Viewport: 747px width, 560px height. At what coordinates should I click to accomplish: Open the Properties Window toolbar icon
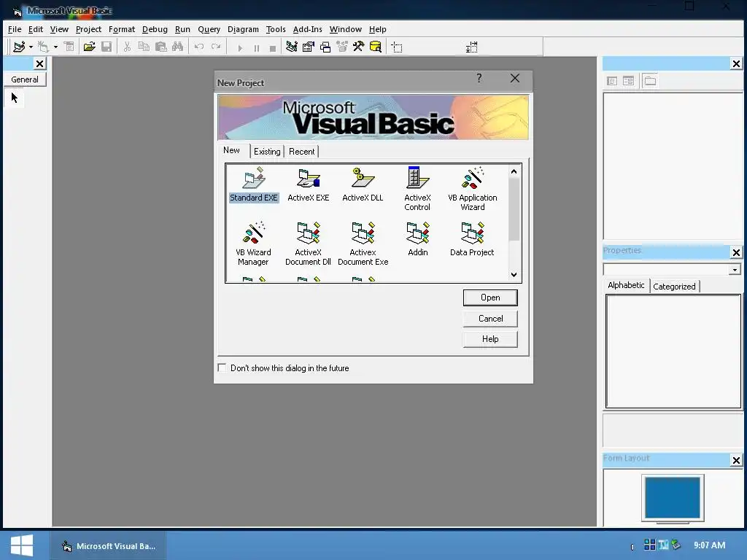(x=309, y=47)
